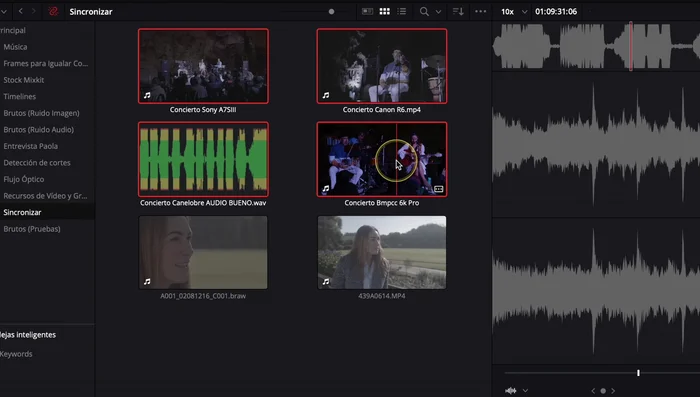Open the search magnifier
Image resolution: width=700 pixels, height=397 pixels.
[424, 12]
